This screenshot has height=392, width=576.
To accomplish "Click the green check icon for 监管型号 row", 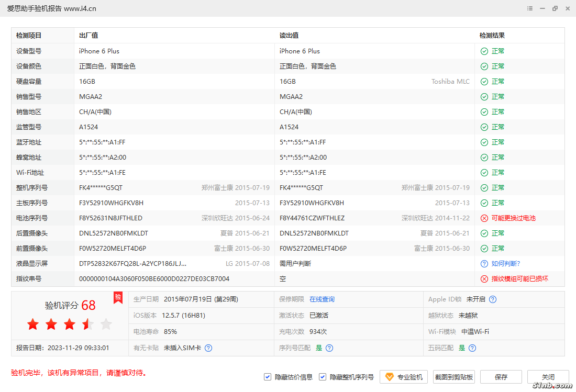I will coord(484,127).
